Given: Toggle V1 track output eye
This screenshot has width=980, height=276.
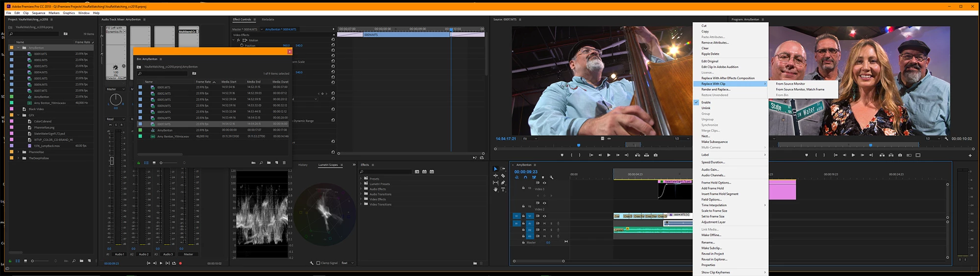Looking at the screenshot, I should [544, 216].
